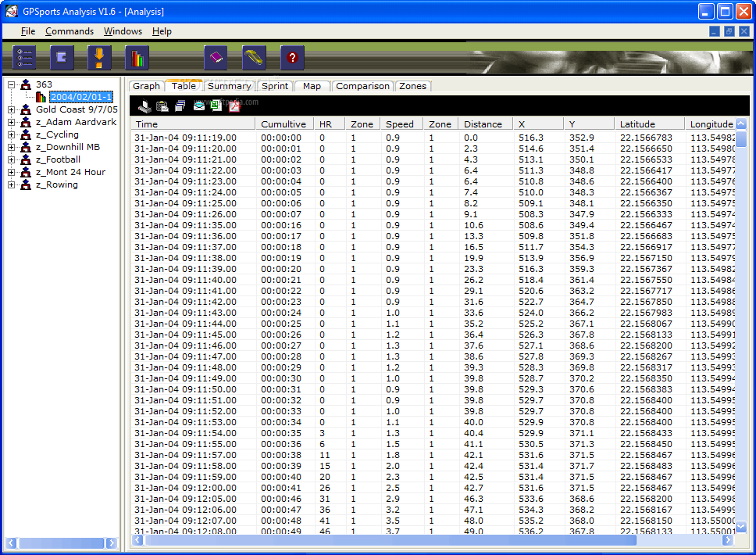Click the Excel export icon
This screenshot has width=756, height=555.
[x=216, y=106]
